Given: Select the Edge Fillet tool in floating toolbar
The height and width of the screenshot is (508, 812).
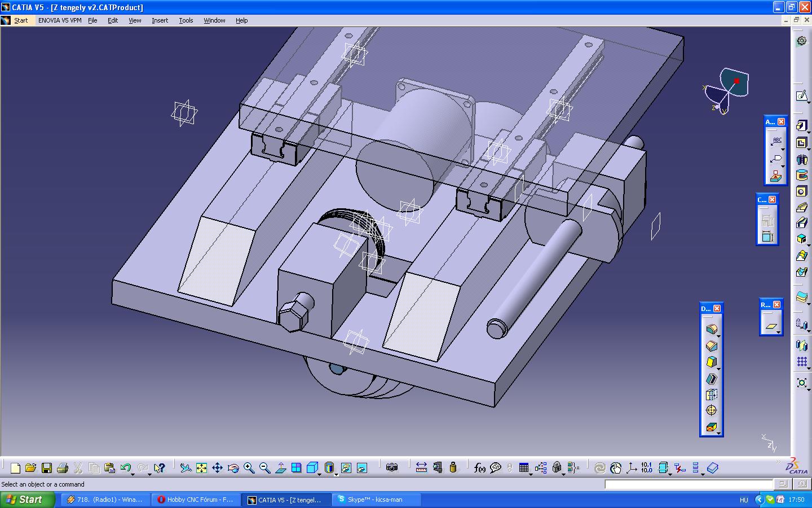Looking at the screenshot, I should coord(711,330).
